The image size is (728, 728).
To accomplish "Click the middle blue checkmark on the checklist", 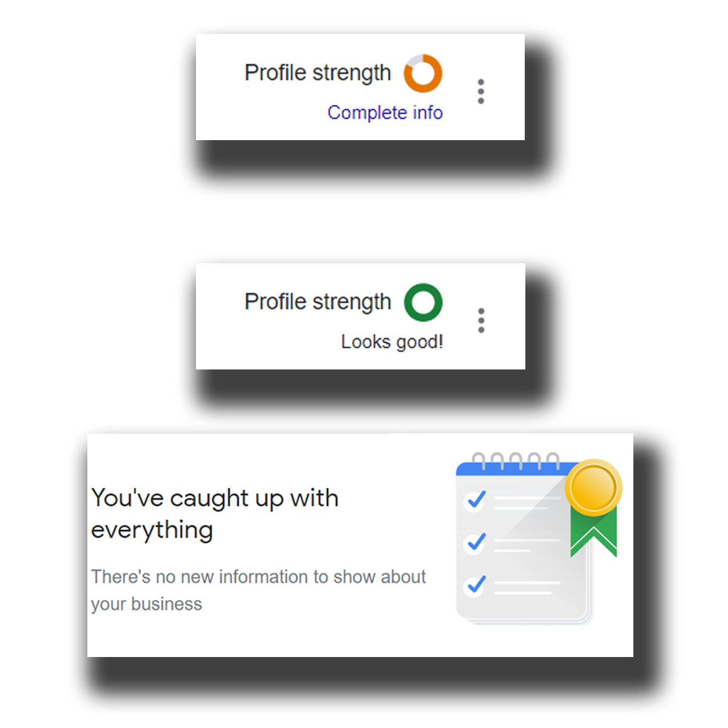I will click(x=476, y=542).
